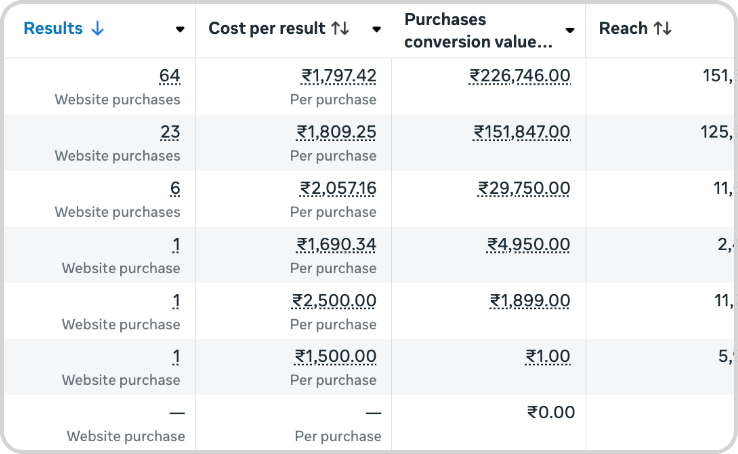The image size is (738, 454).
Task: Click the sort arrows next to Reach
Action: 662,29
